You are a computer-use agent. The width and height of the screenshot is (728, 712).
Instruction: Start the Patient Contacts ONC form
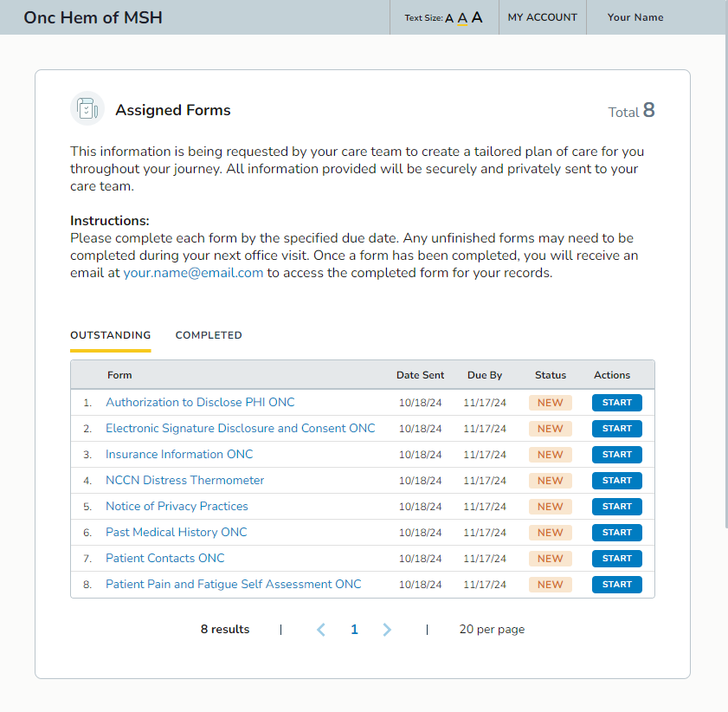click(616, 559)
